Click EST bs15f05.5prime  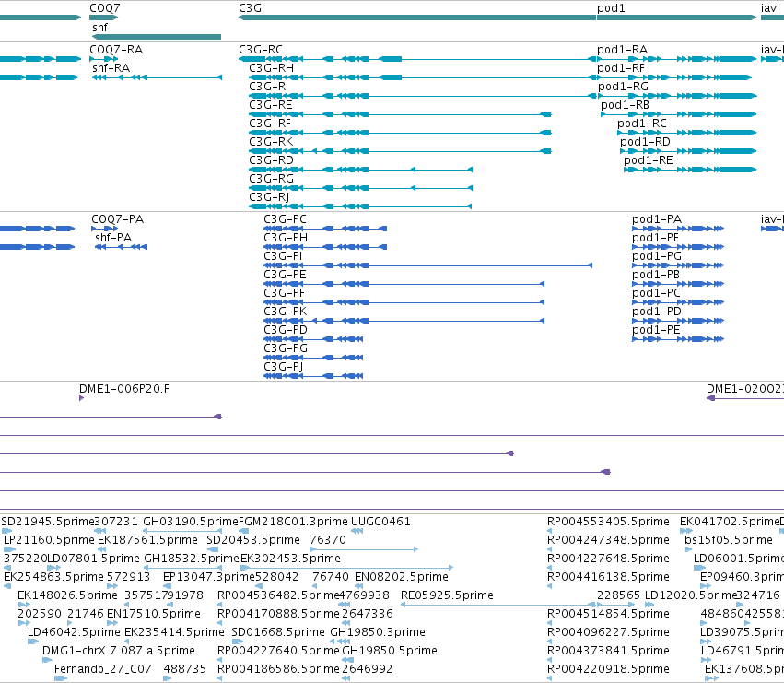tap(729, 540)
